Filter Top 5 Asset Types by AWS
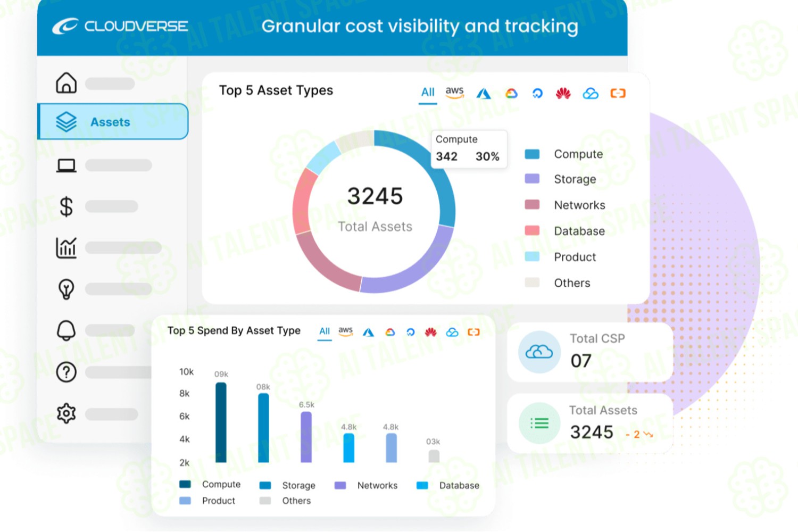This screenshot has height=532, width=798. coord(454,93)
